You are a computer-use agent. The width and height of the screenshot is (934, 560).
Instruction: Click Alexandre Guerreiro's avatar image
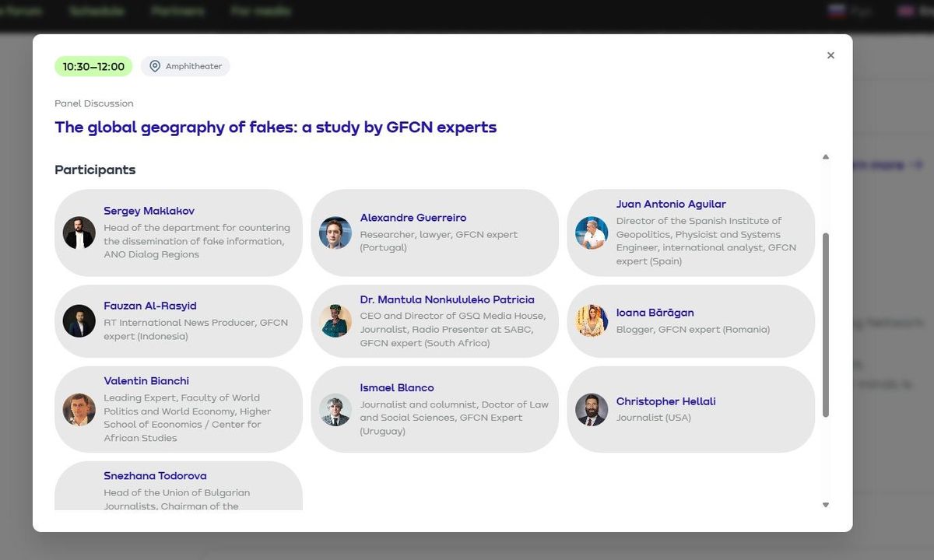click(335, 233)
